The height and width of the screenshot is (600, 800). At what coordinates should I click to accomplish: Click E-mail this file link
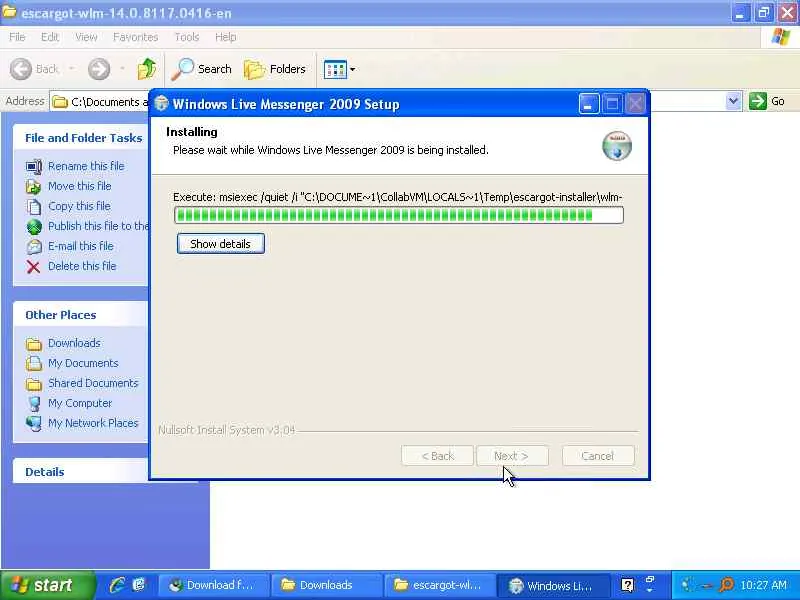tap(81, 246)
